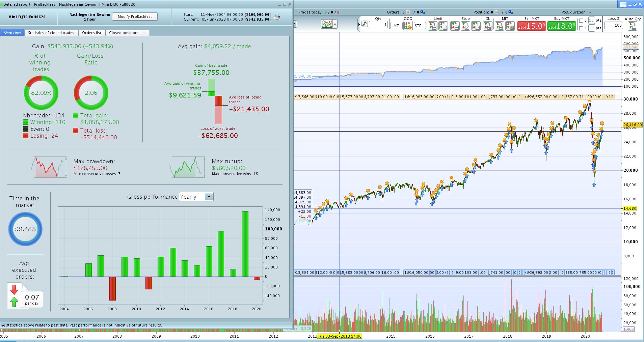Screen dimensions: 644x342
Task: Click the 1,467 volume label
Action: tap(628, 329)
